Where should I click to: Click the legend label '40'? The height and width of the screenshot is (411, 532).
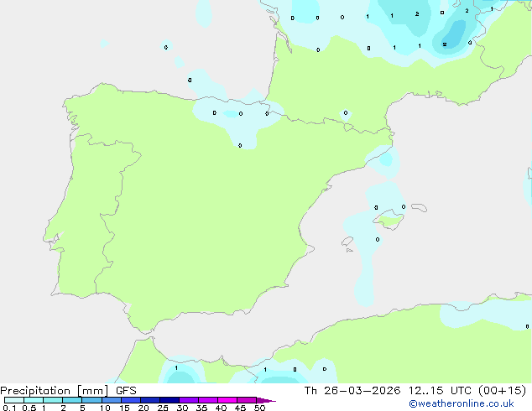pyautogui.click(x=221, y=408)
